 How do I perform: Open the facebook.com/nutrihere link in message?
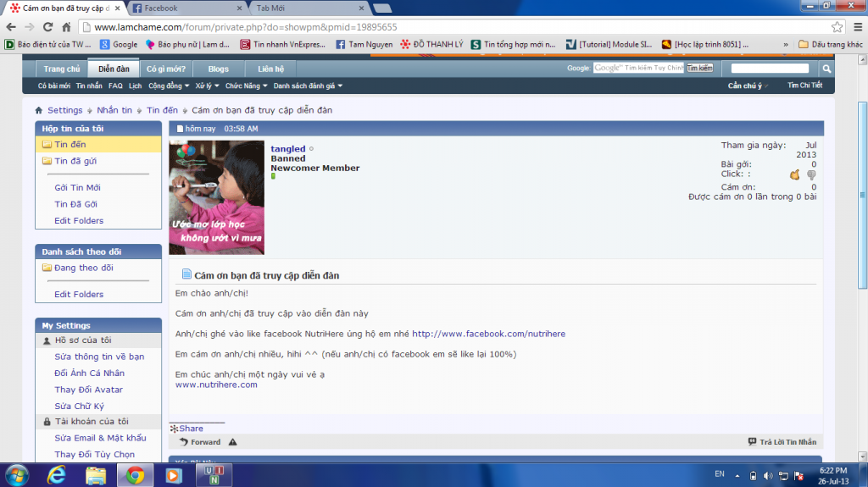coord(488,334)
